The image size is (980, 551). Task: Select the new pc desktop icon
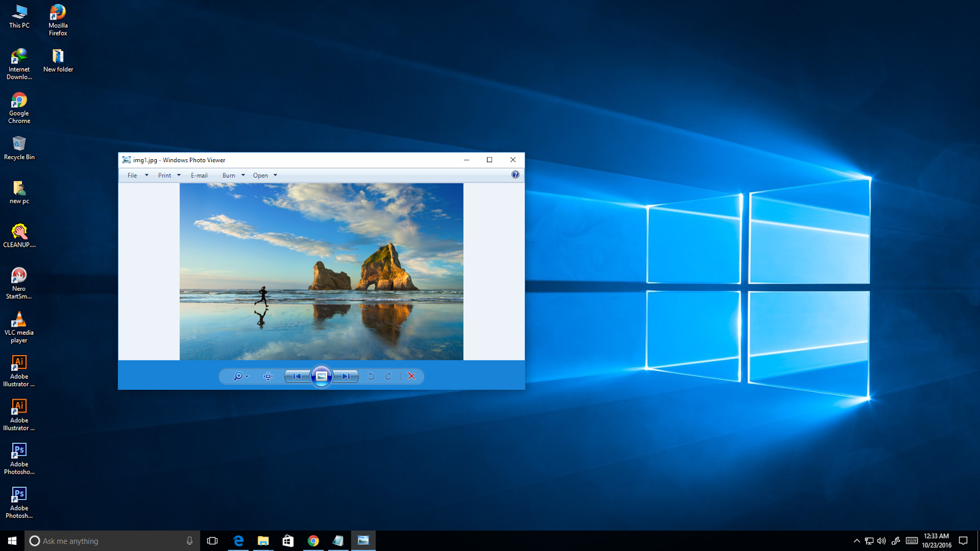(19, 192)
